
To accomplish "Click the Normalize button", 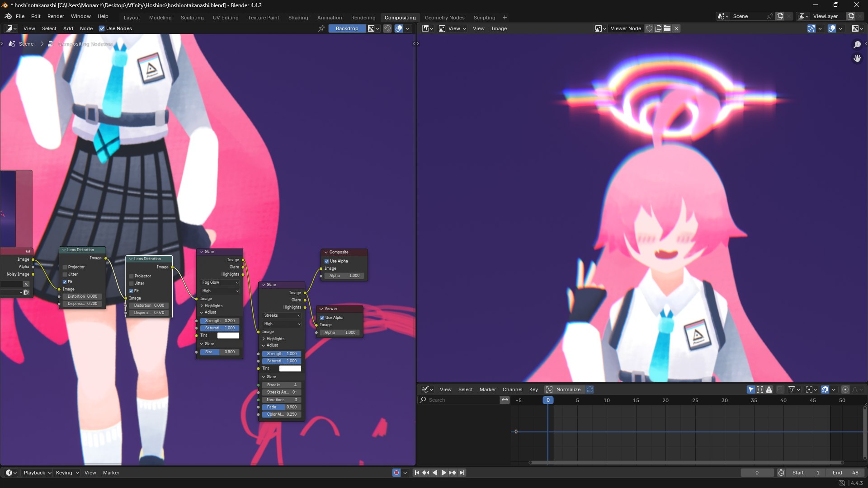I will [568, 389].
